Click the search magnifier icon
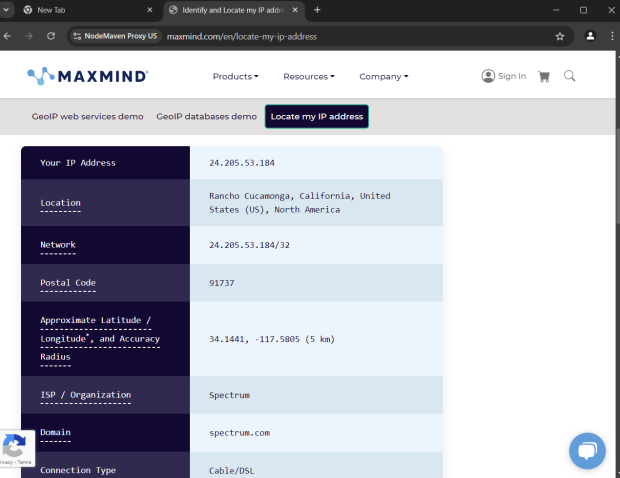This screenshot has height=478, width=620. [x=570, y=76]
